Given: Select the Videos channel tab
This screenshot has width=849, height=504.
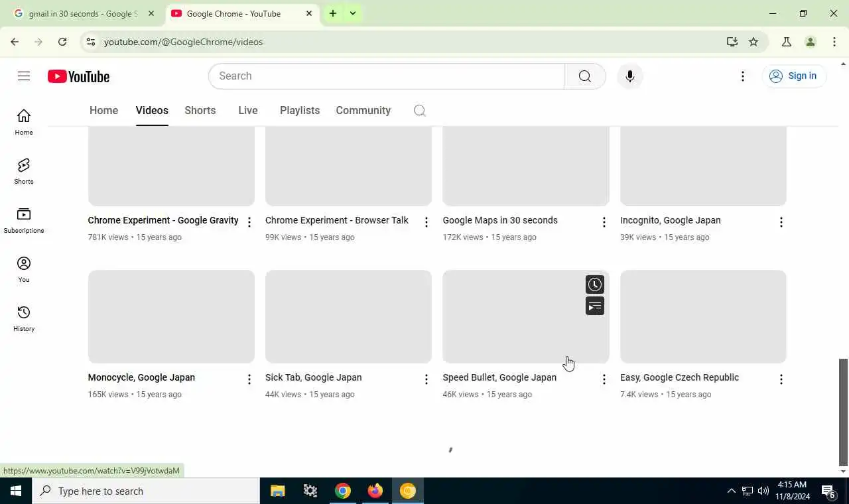Looking at the screenshot, I should pos(152,111).
